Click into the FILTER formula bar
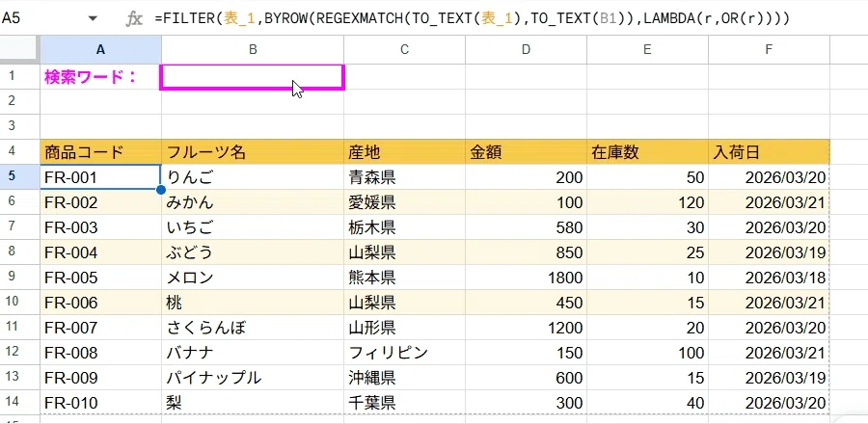The image size is (868, 424). 472,19
